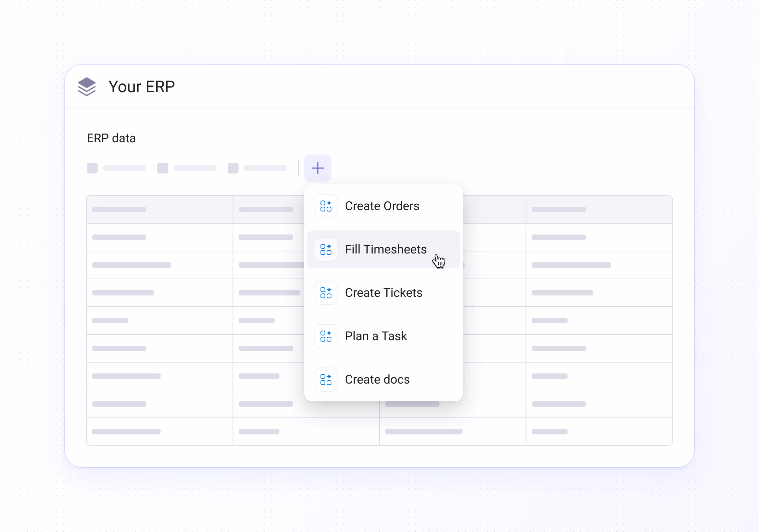759x532 pixels.
Task: Click the icon beside Create docs
Action: (x=326, y=380)
